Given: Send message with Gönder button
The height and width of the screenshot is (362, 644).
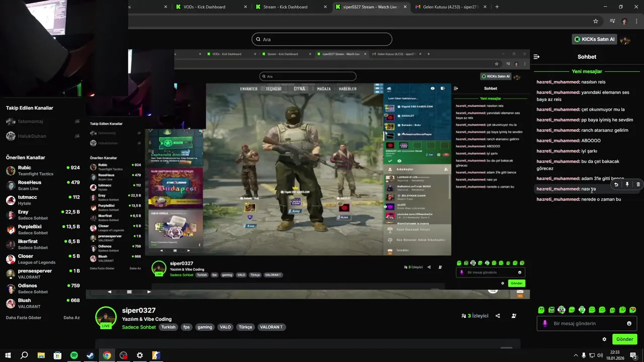Looking at the screenshot, I should (624, 339).
